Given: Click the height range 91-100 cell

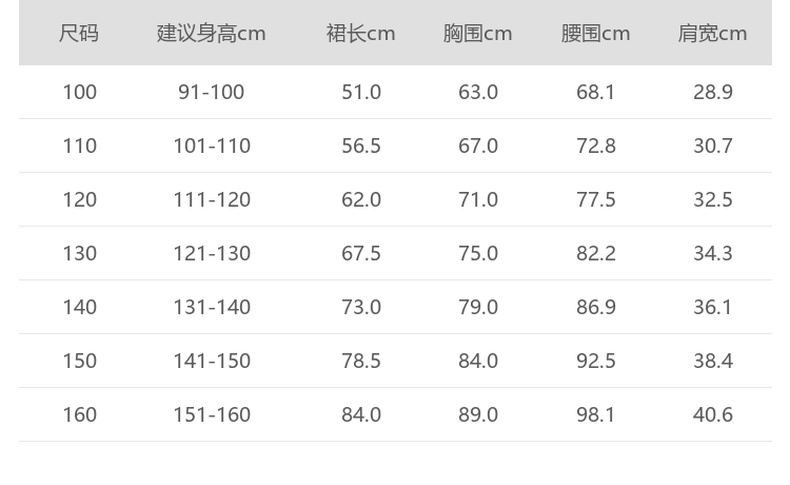Looking at the screenshot, I should (211, 92).
